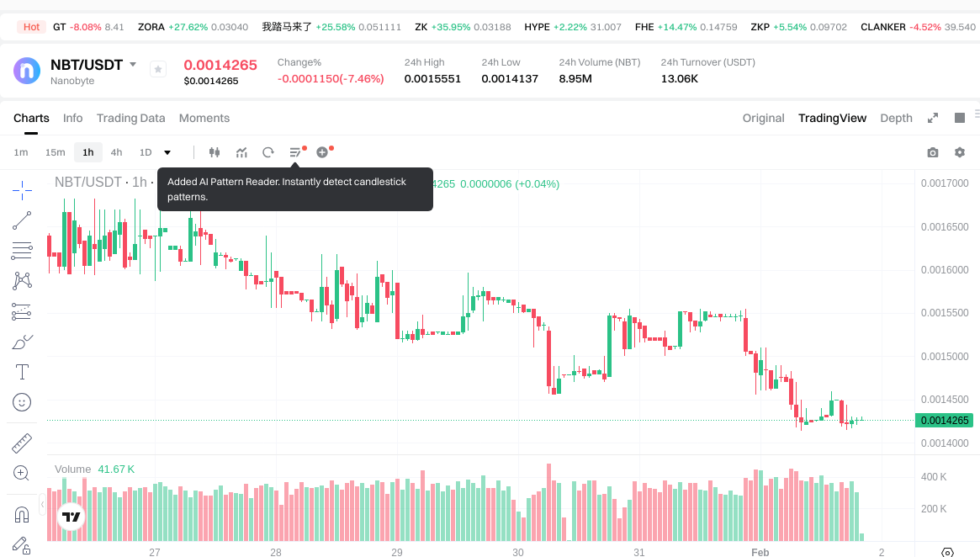The height and width of the screenshot is (557, 980).
Task: Switch to the Trading Data tab
Action: [130, 118]
